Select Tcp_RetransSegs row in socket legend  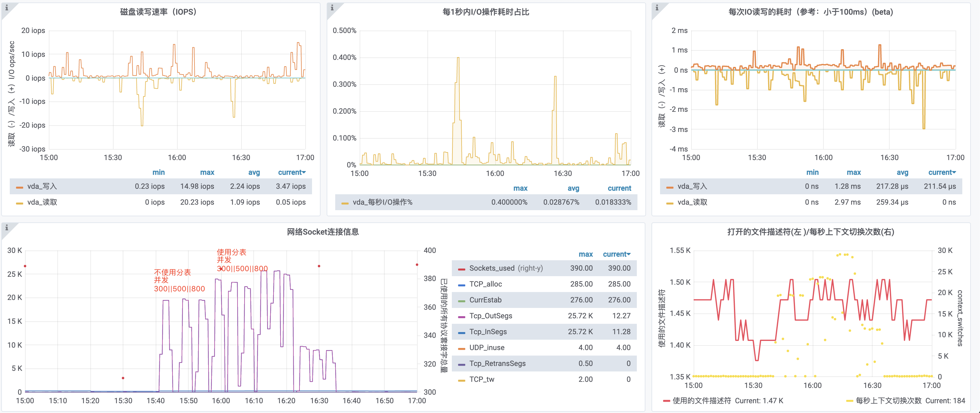(497, 364)
